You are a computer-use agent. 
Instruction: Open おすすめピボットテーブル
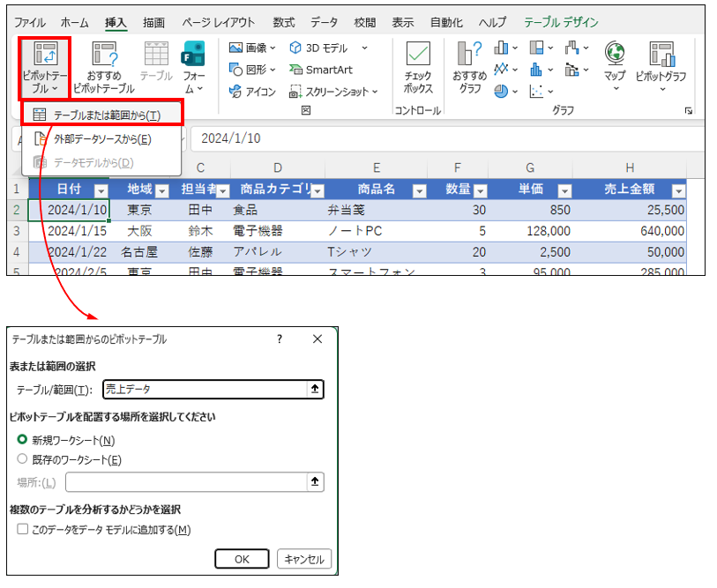[x=104, y=65]
